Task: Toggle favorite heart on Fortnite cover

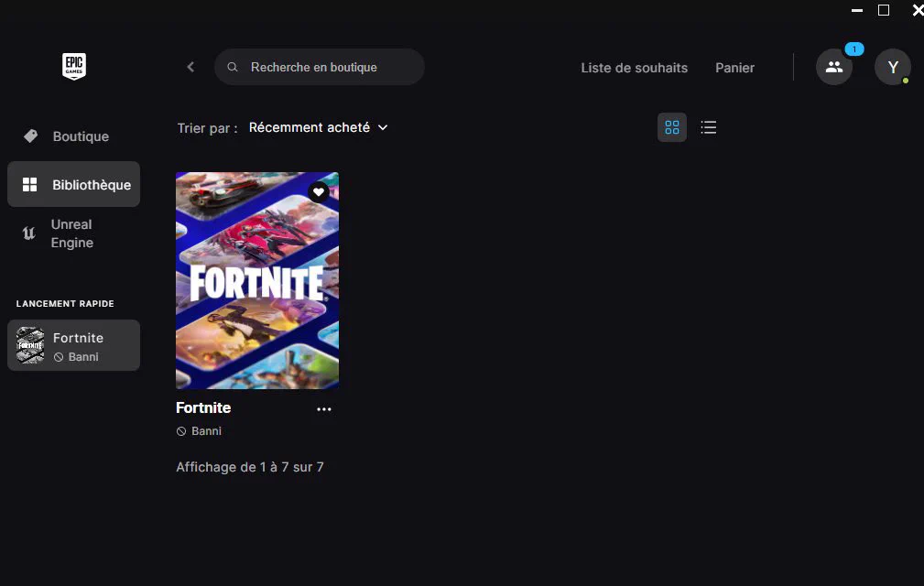Action: tap(319, 192)
